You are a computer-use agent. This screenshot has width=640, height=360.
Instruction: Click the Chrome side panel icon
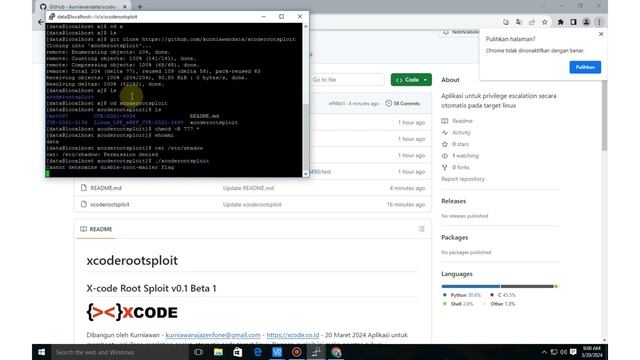(x=573, y=22)
